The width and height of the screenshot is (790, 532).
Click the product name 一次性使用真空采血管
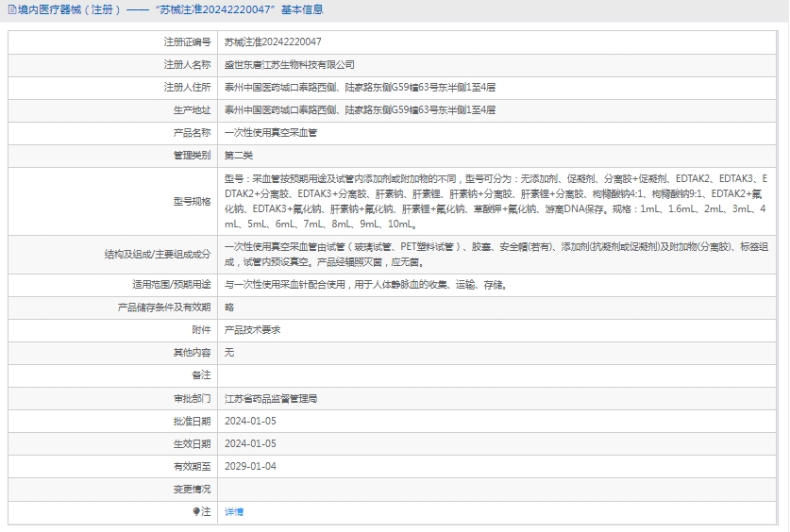(x=271, y=133)
